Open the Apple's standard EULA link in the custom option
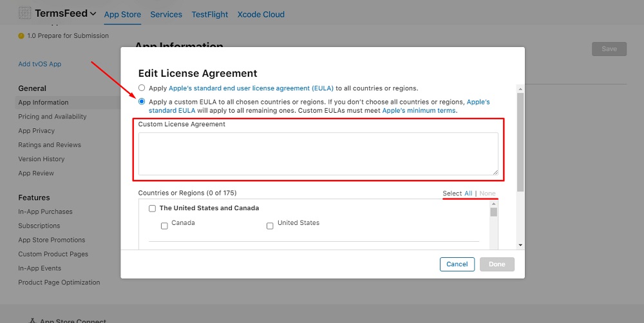The width and height of the screenshot is (644, 323). (172, 110)
